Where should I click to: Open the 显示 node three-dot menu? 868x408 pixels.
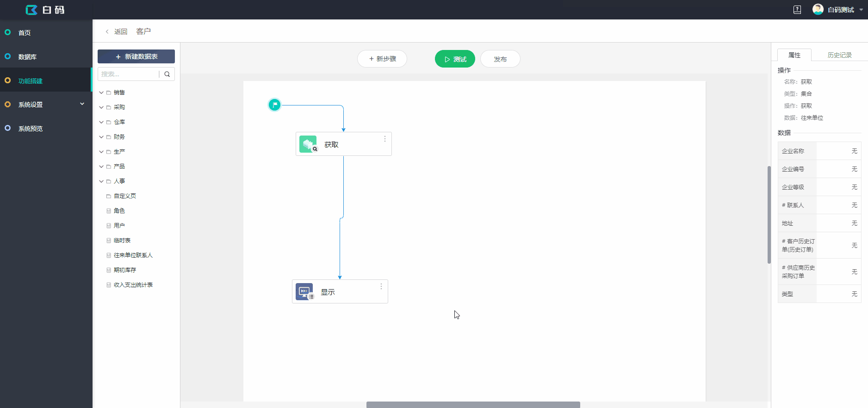click(x=381, y=286)
